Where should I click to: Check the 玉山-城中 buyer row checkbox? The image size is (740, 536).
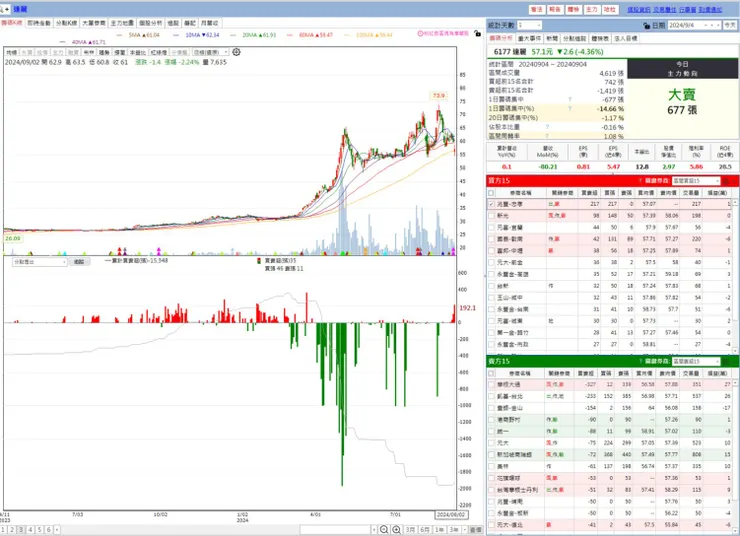[491, 298]
